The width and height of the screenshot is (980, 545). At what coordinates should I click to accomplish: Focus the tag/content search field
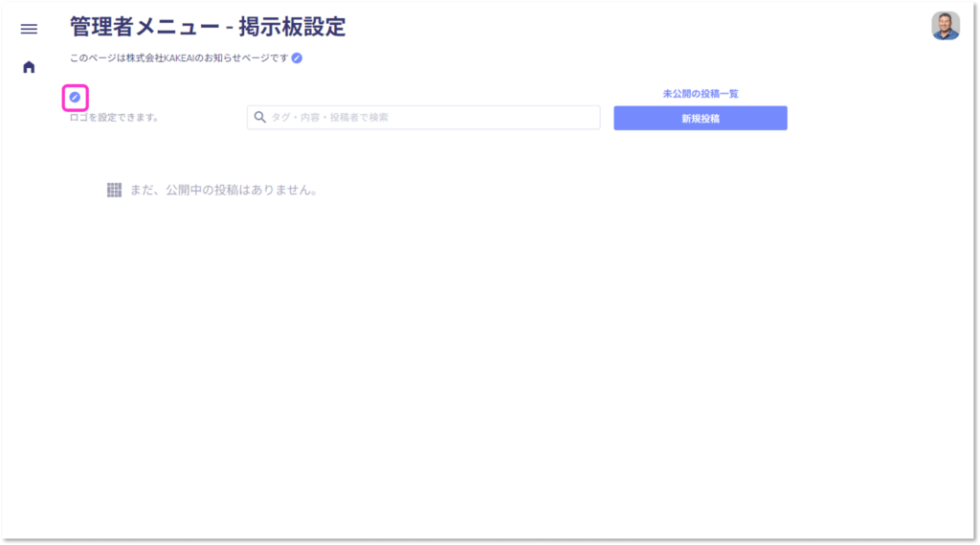[x=424, y=118]
